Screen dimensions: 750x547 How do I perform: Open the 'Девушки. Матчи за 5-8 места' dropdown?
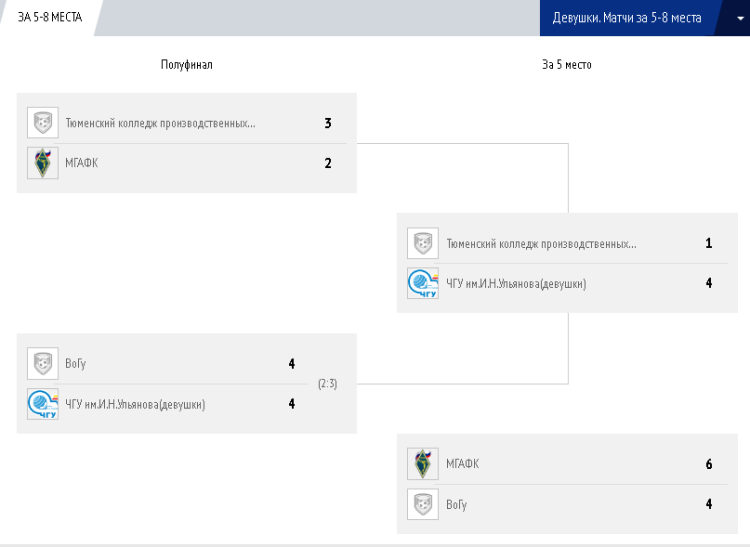pos(627,18)
